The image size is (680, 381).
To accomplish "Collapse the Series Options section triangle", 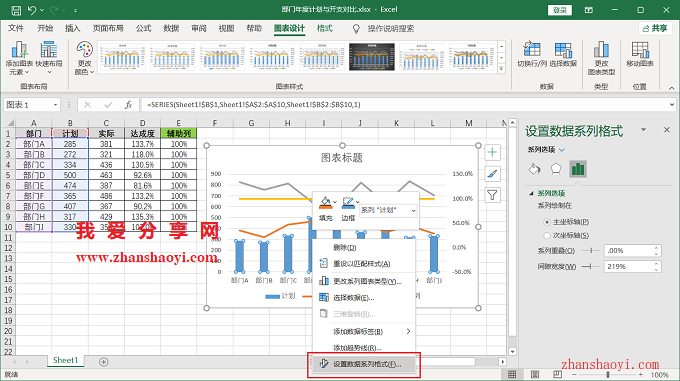I will [531, 193].
